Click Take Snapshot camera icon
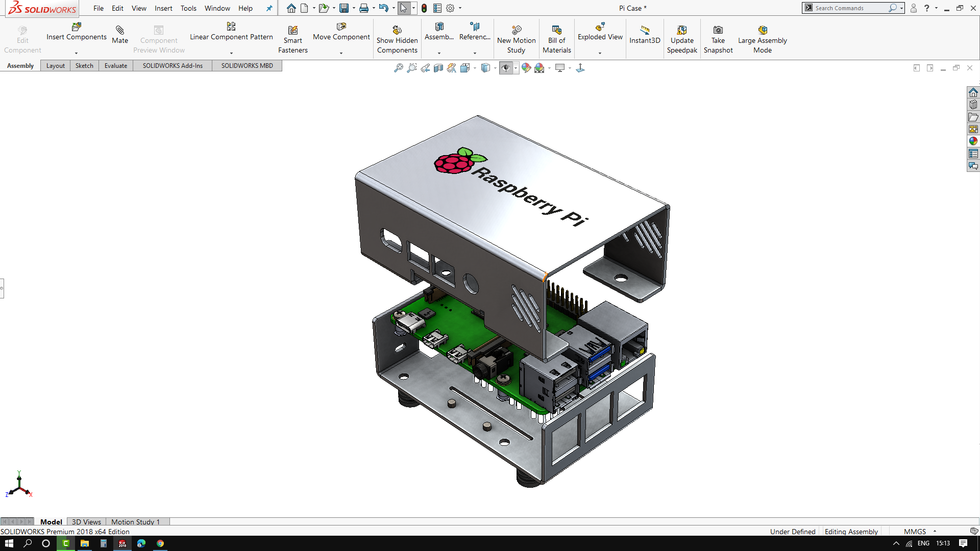This screenshot has height=551, width=980. pos(718,30)
